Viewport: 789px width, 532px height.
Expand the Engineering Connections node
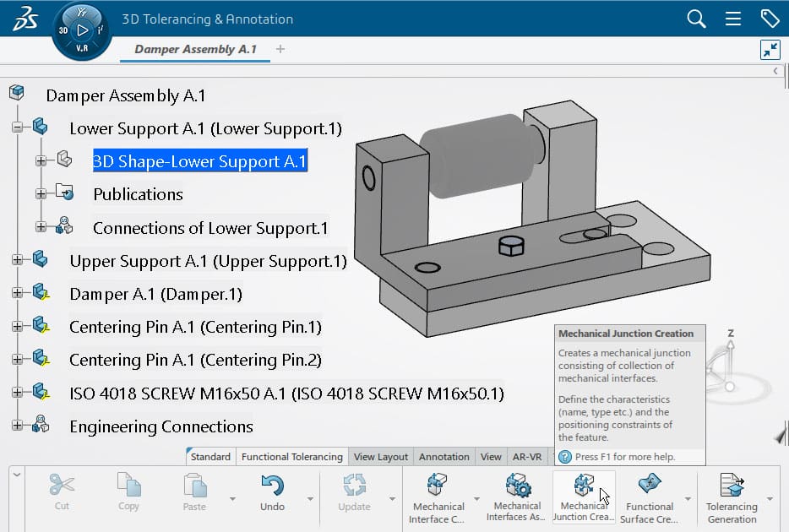18,426
